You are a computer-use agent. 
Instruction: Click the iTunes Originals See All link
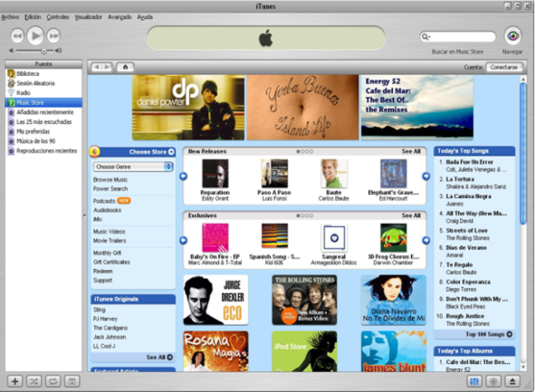[159, 358]
